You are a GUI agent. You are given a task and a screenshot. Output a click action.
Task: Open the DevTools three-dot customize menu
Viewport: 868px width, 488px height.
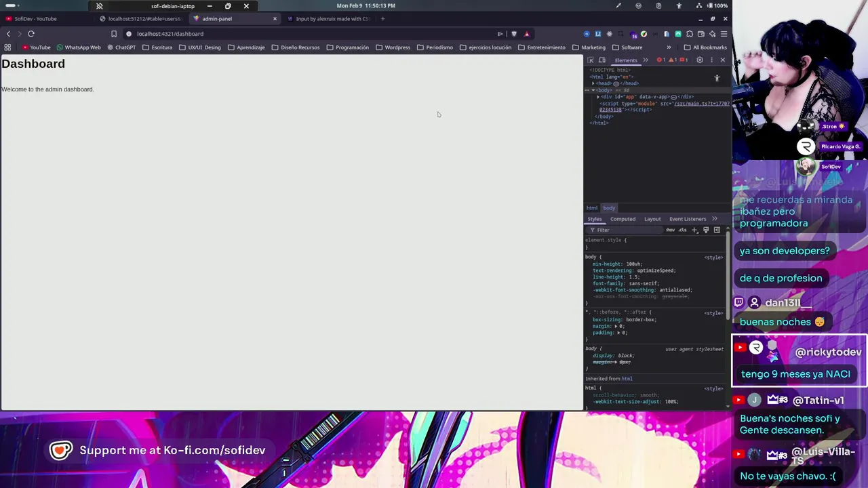(711, 60)
